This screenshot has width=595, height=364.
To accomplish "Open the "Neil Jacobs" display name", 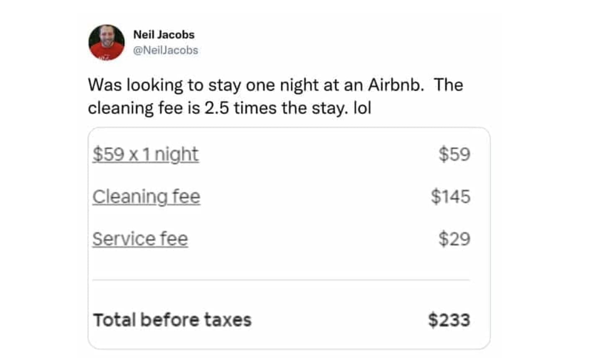I will (x=164, y=34).
